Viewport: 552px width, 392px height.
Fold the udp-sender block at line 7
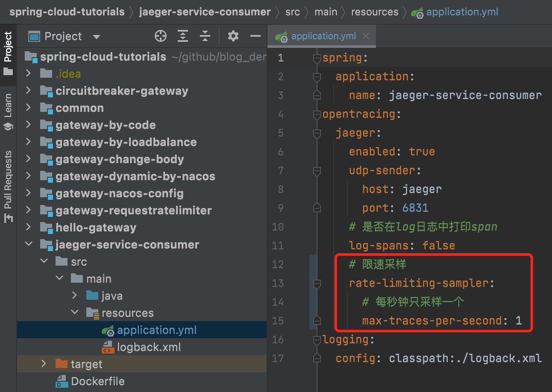tap(317, 171)
